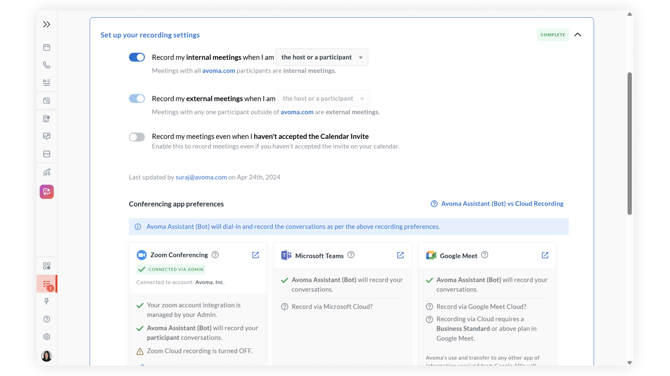Open internal meetings host or participant dropdown
The image size is (670, 376).
click(x=322, y=57)
